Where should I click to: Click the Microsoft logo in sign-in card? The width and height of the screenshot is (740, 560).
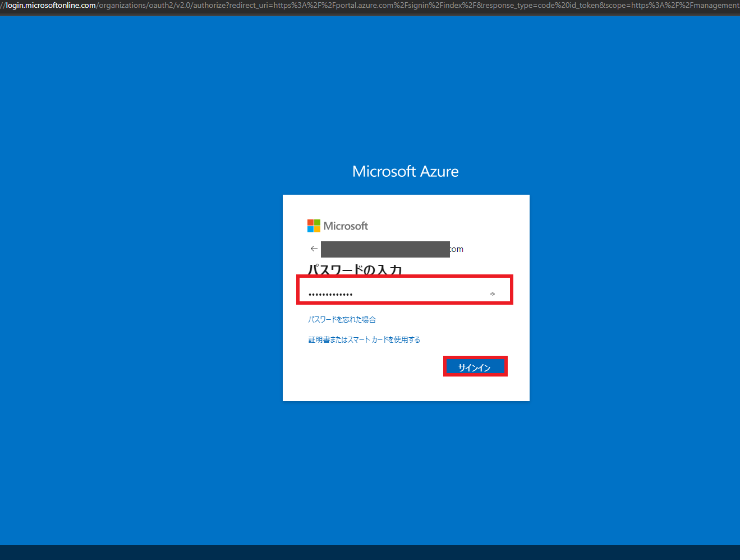tap(338, 226)
